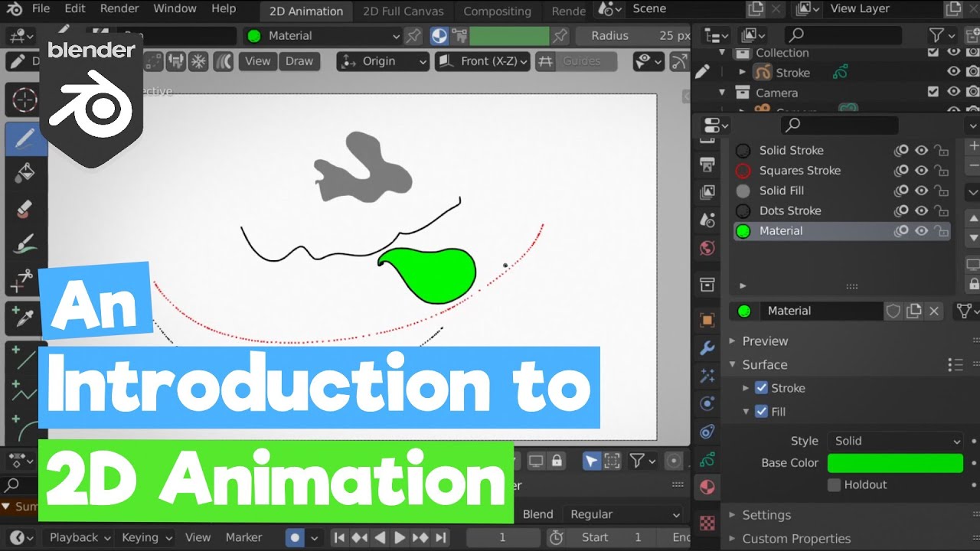
Task: Open the Output properties tab
Action: pyautogui.click(x=707, y=164)
